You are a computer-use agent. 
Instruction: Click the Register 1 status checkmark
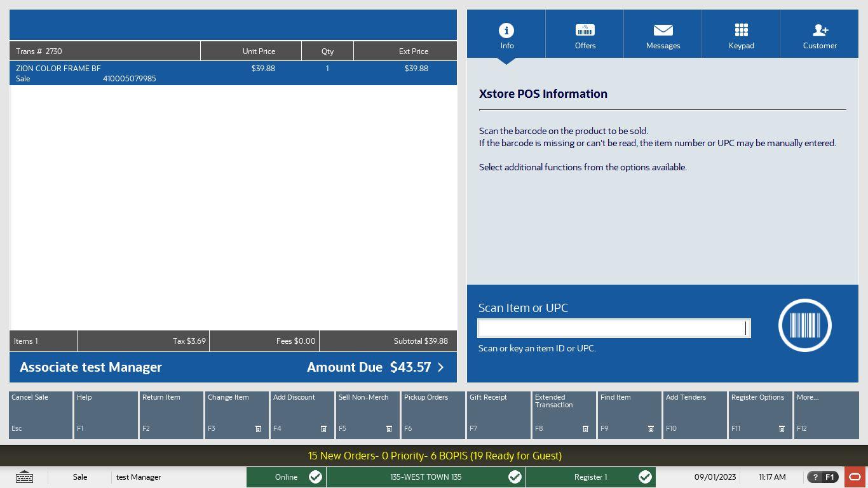(645, 477)
